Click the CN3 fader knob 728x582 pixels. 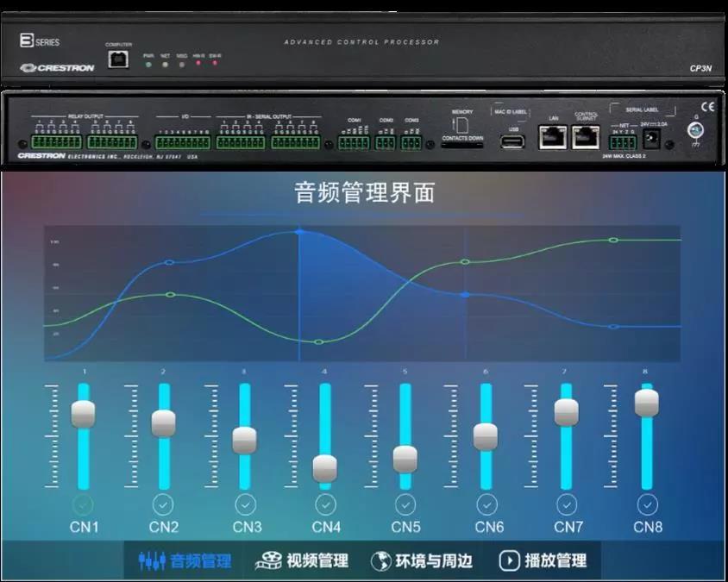click(x=245, y=440)
